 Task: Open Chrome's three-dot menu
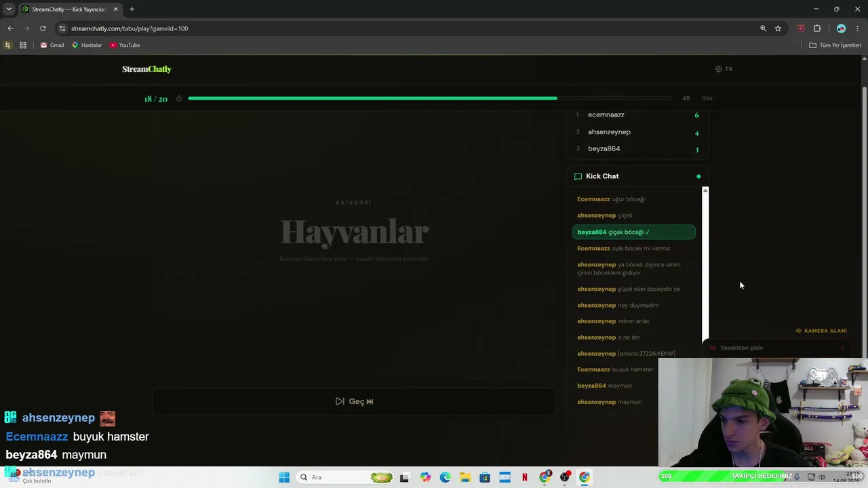[x=857, y=28]
